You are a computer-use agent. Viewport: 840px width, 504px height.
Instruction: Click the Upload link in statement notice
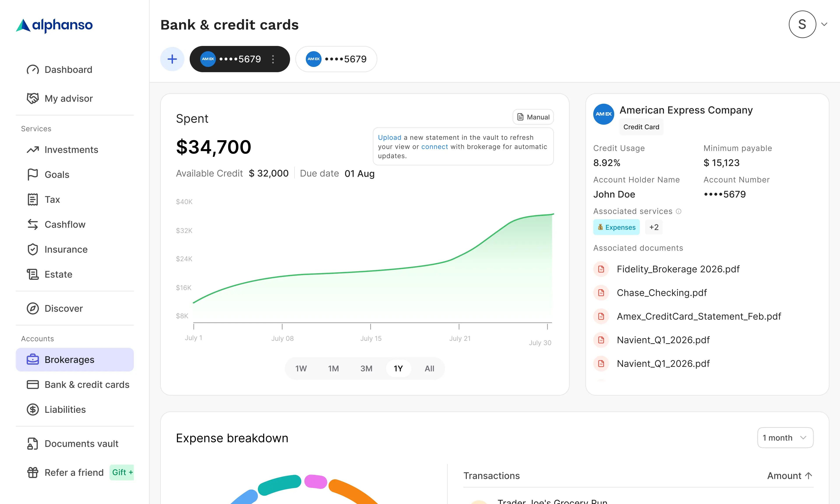coord(389,138)
